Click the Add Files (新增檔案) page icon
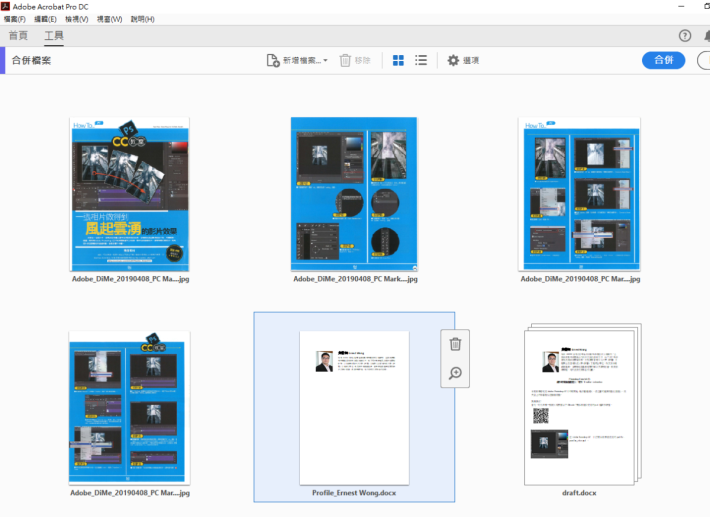Screen dimensions: 710x517 pos(273,60)
